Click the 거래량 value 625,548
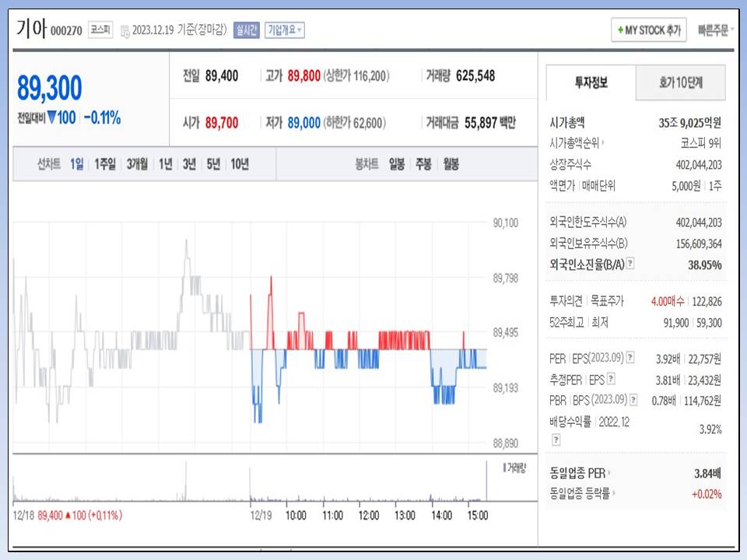This screenshot has height=560, width=747. (475, 75)
